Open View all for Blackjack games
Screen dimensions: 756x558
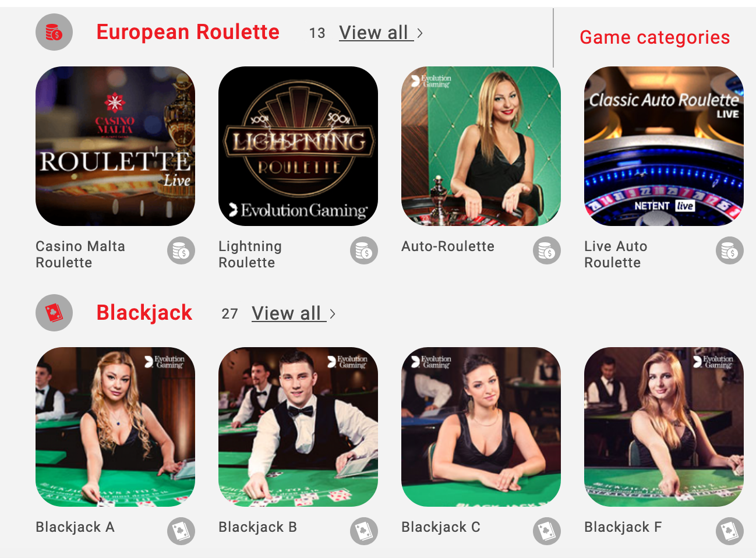pos(289,313)
